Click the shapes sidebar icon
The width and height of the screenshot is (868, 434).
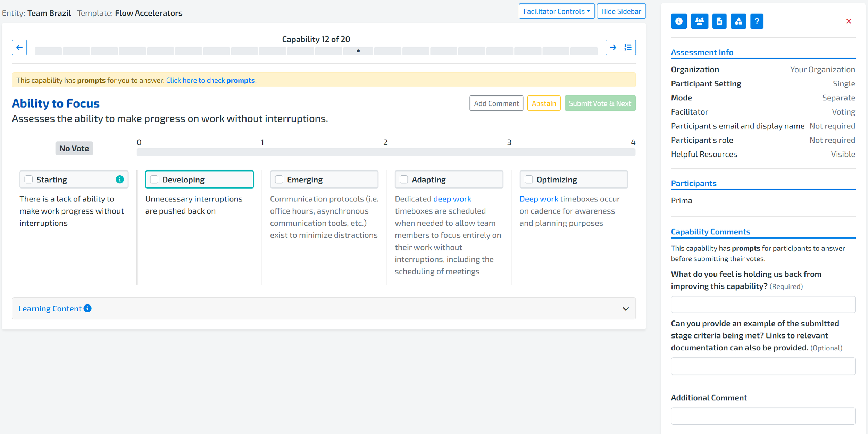pos(738,21)
